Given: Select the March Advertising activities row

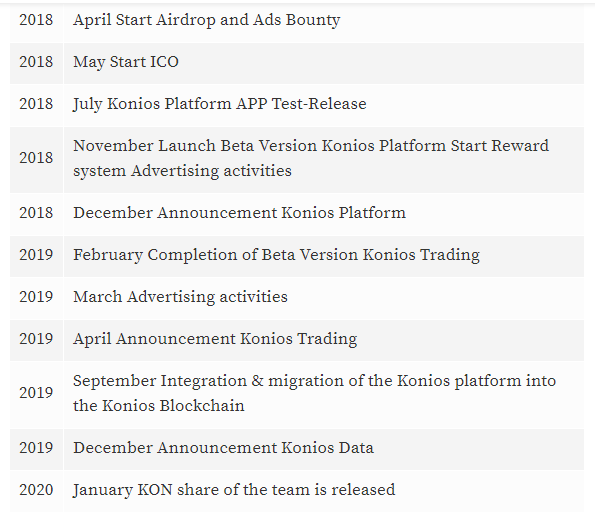Looking at the screenshot, I should pos(297,298).
